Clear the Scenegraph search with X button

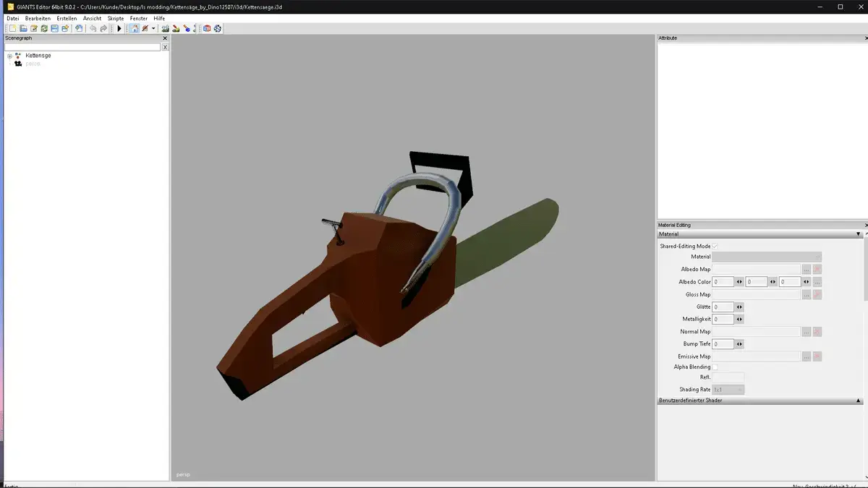pyautogui.click(x=165, y=47)
